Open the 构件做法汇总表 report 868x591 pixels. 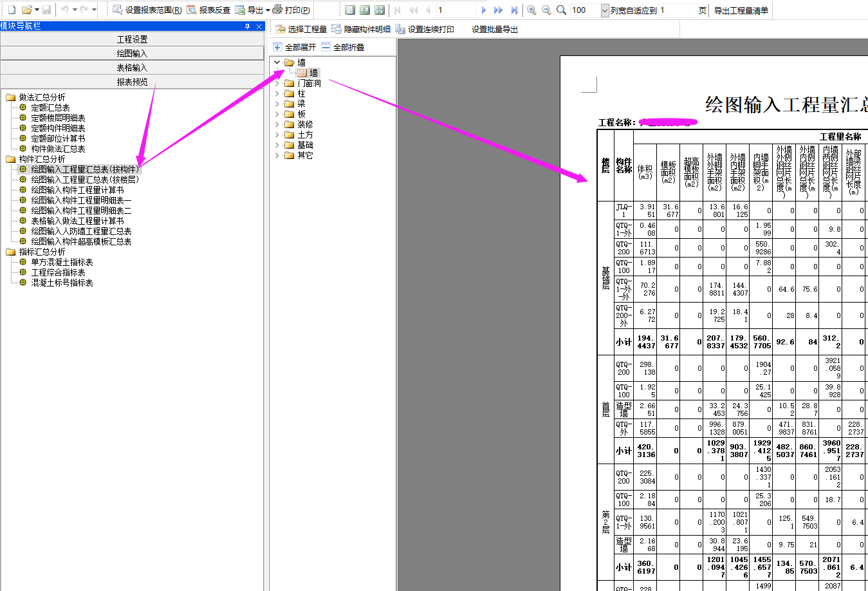58,149
